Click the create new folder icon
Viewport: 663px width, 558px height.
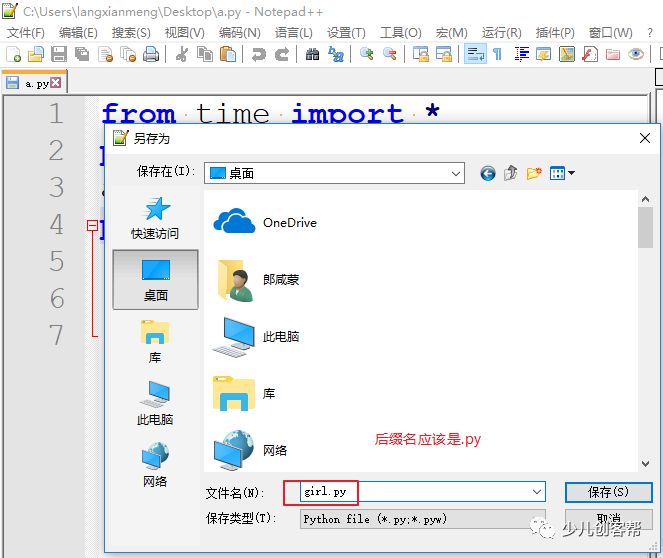[x=534, y=173]
